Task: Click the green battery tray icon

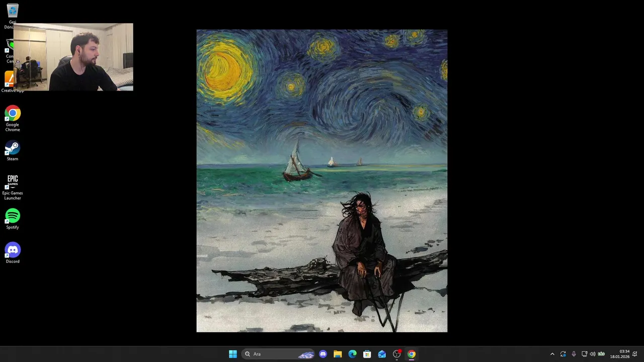Action: (x=601, y=354)
